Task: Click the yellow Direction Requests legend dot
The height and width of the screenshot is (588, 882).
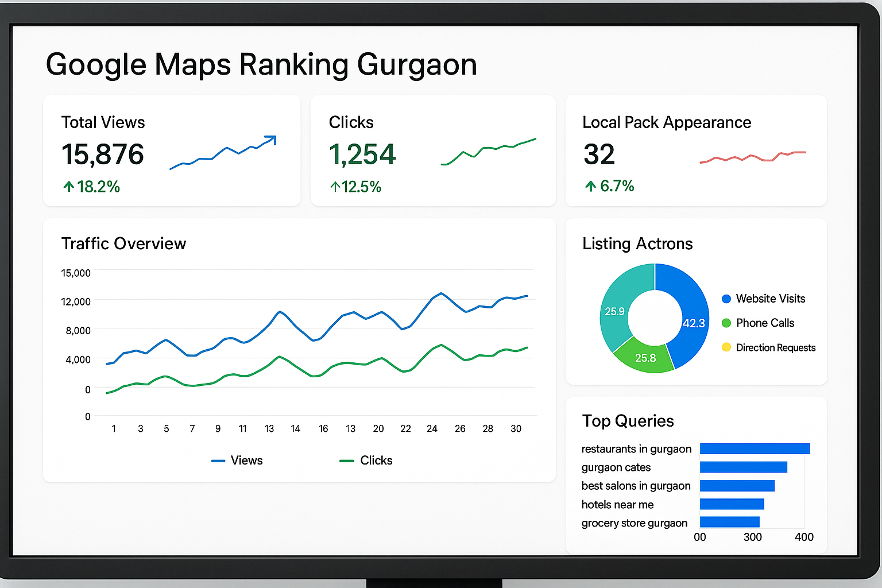Action: coord(726,347)
